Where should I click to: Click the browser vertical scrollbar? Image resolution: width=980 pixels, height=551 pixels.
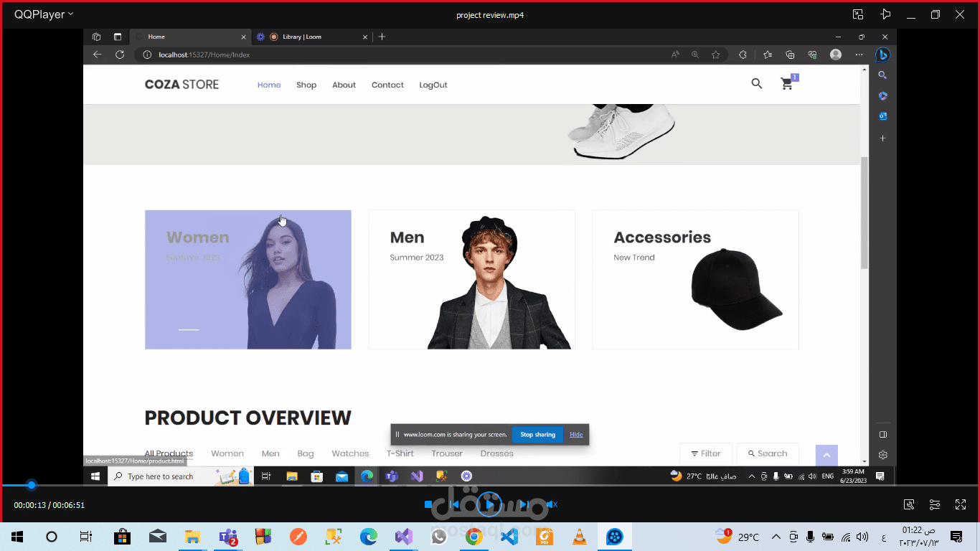[x=864, y=212]
